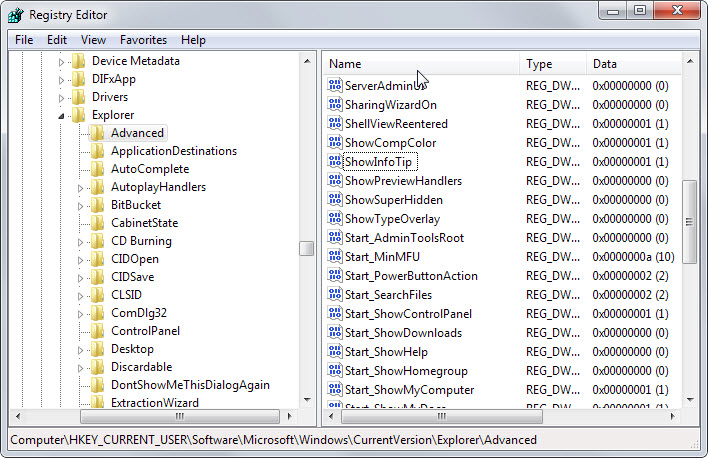Click the DWORD icon beside ShowSuperHidden
This screenshot has height=458, width=708.
335,199
